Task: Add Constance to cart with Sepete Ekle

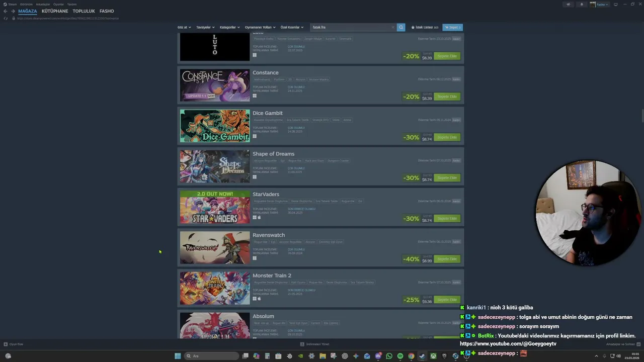Action: (x=447, y=97)
